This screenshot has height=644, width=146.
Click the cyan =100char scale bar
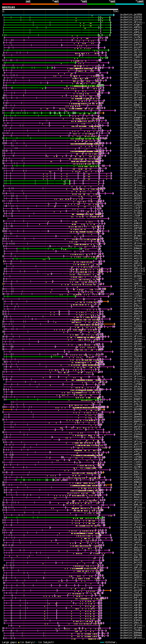pyautogui.click(x=102, y=642)
